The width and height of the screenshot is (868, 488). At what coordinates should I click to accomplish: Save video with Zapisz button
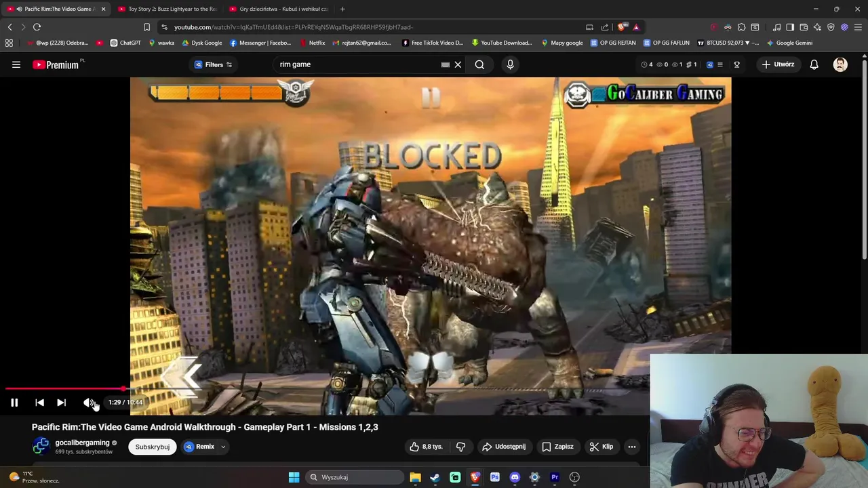(x=557, y=447)
